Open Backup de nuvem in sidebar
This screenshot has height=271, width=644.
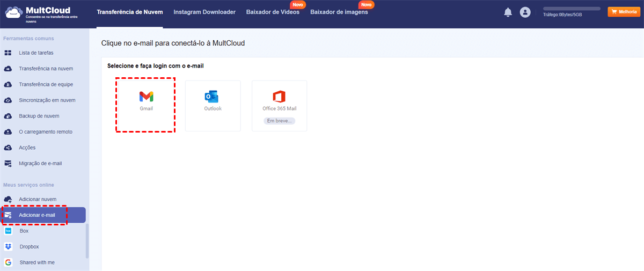[39, 116]
